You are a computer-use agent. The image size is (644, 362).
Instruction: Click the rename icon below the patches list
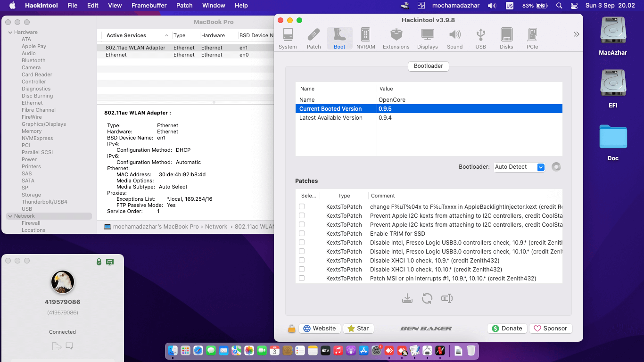click(x=447, y=298)
